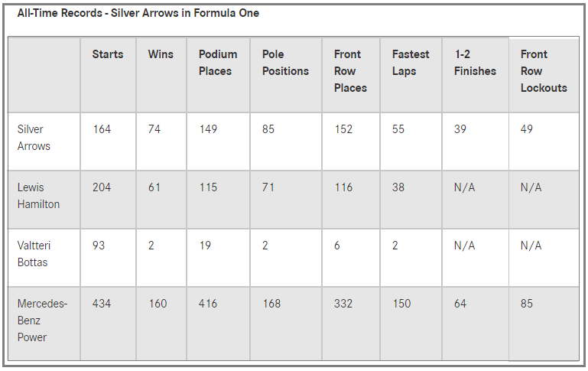Select the Starts column header
Screen dimensions: 588x371
point(108,54)
